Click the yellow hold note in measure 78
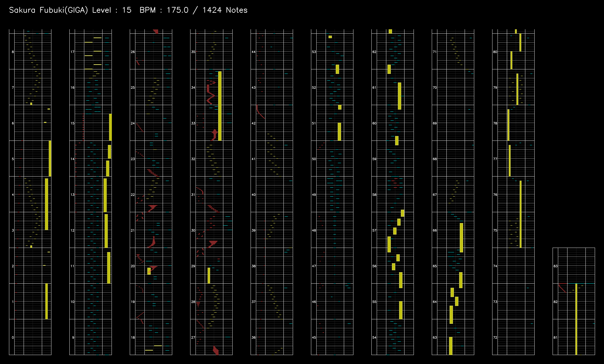The height and width of the screenshot is (364, 604). pyautogui.click(x=508, y=125)
